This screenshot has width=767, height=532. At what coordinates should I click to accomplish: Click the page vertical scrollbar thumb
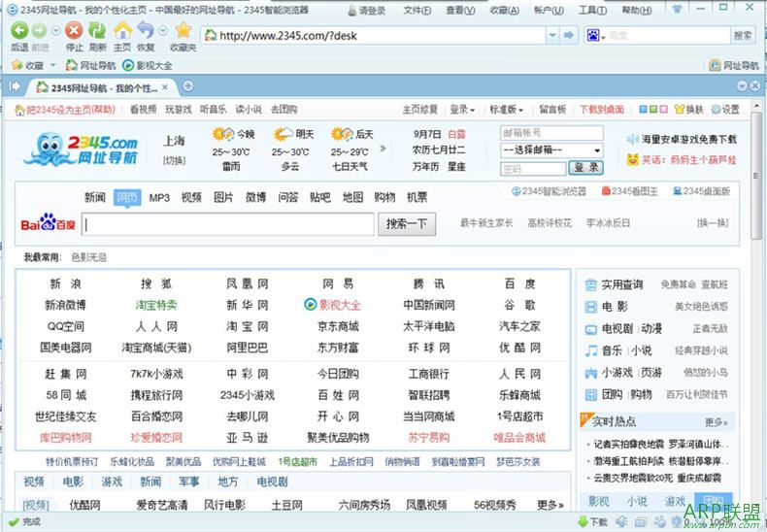coord(755,176)
